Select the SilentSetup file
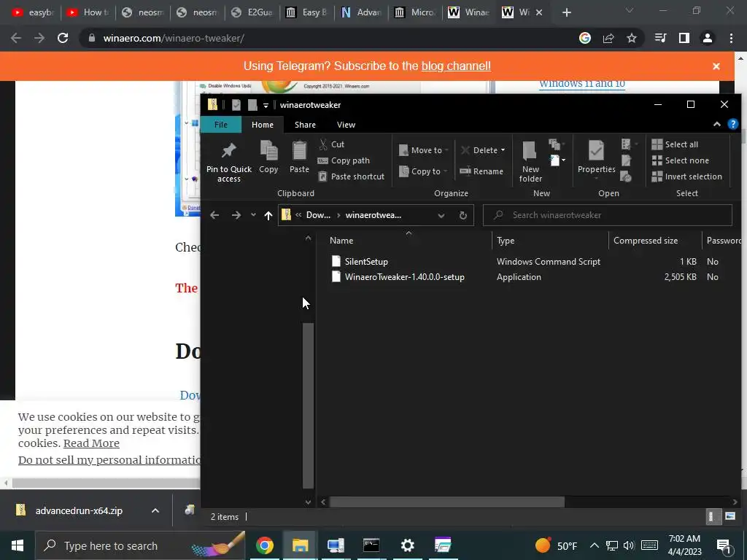The height and width of the screenshot is (560, 747). (x=366, y=262)
